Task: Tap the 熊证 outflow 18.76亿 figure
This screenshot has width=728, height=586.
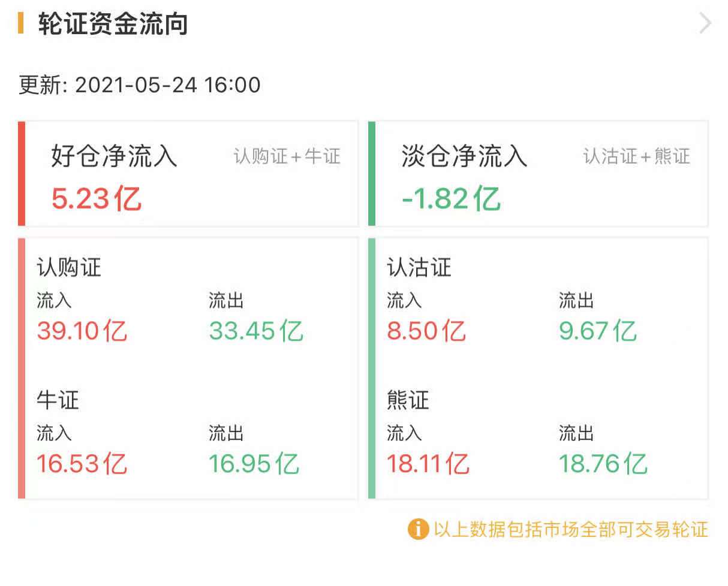Action: [603, 464]
